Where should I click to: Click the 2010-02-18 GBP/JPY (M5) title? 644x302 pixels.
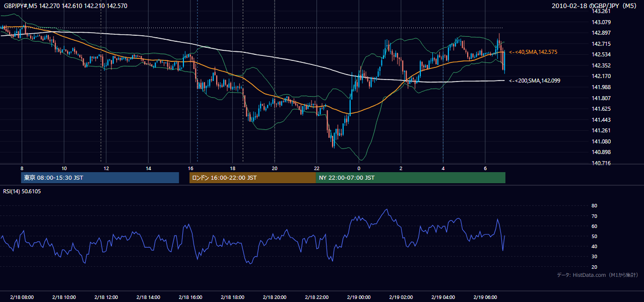tap(595, 6)
